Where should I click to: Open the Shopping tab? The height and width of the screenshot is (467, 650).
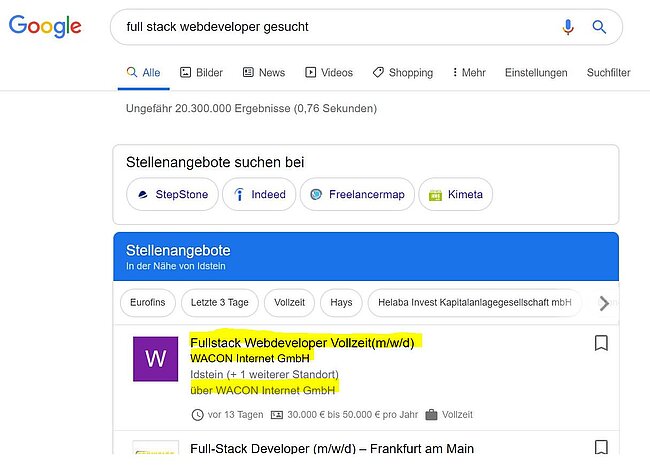[x=403, y=73]
